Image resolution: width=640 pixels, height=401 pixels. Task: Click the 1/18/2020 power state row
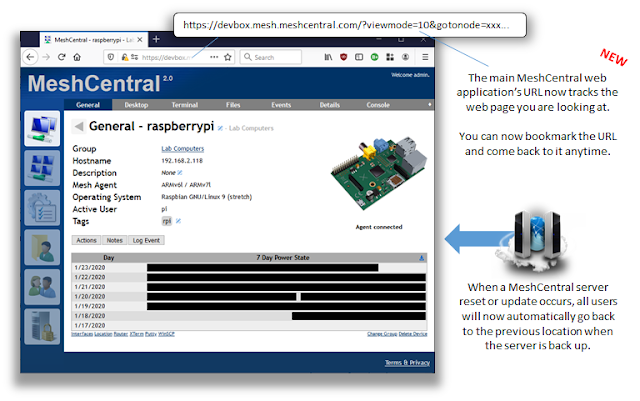pos(249,316)
